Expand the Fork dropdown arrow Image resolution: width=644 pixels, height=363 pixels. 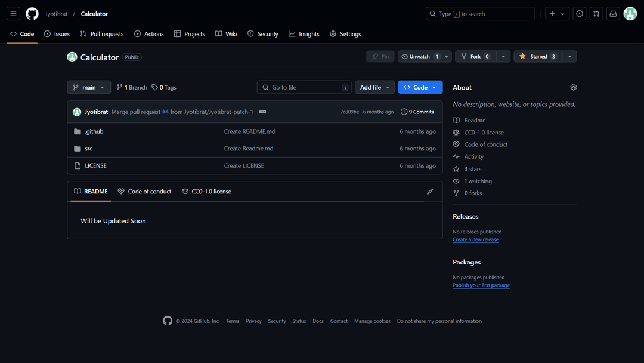pos(503,56)
